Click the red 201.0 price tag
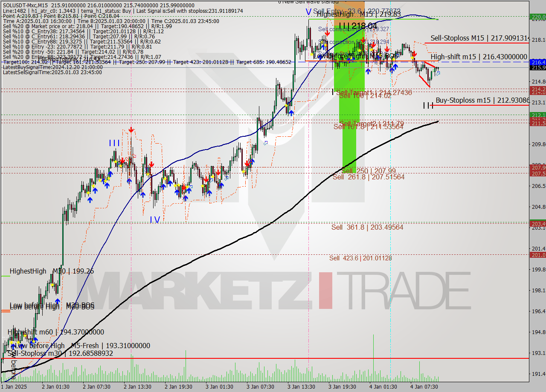Screen dimensions: 546x392 click(x=537, y=255)
